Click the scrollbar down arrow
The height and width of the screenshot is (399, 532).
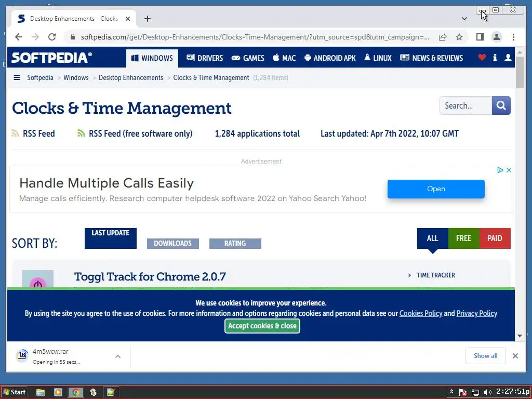point(520,336)
